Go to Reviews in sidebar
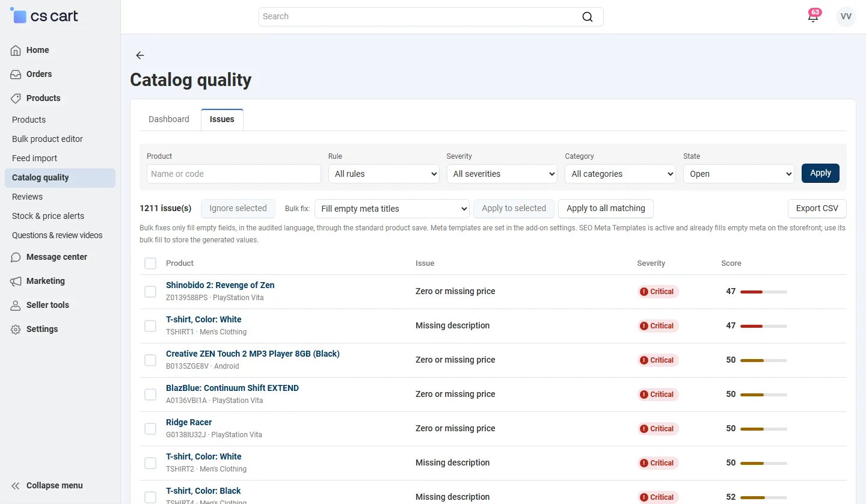 click(x=28, y=197)
